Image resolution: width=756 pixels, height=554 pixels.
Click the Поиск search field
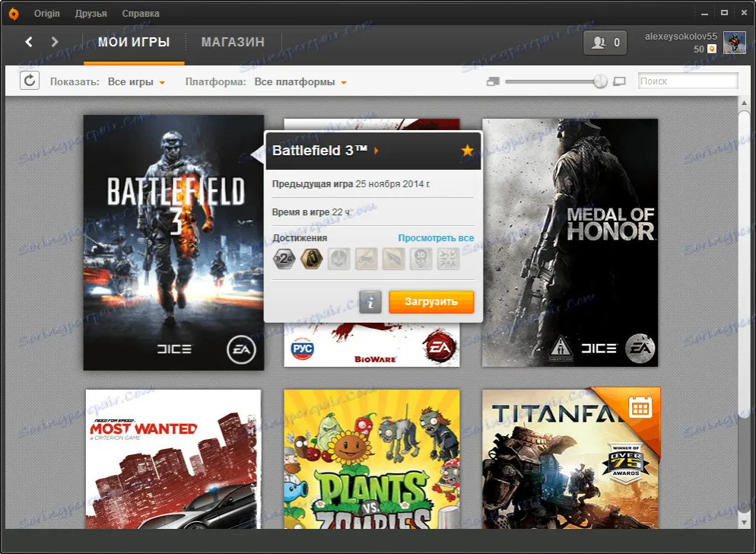point(688,81)
